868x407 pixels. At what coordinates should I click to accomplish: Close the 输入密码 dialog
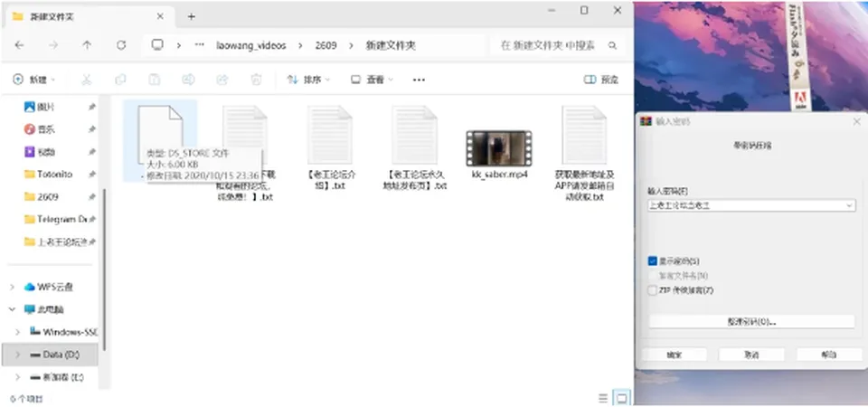856,121
